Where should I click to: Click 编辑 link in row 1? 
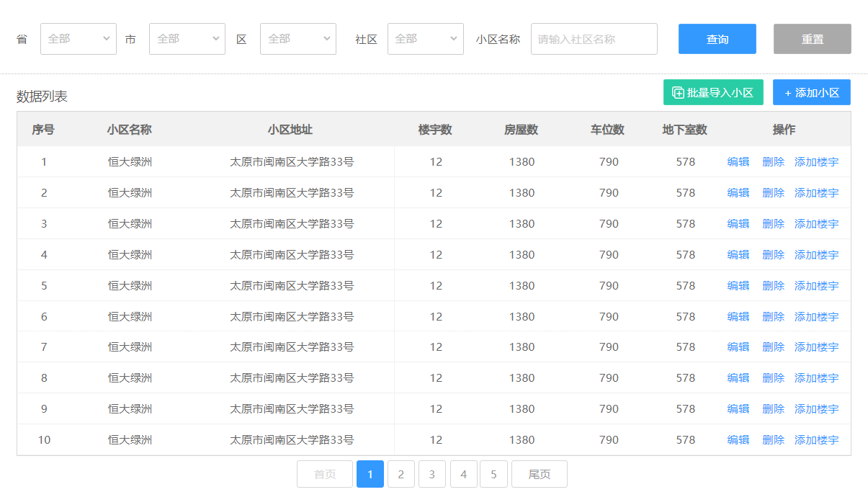738,162
